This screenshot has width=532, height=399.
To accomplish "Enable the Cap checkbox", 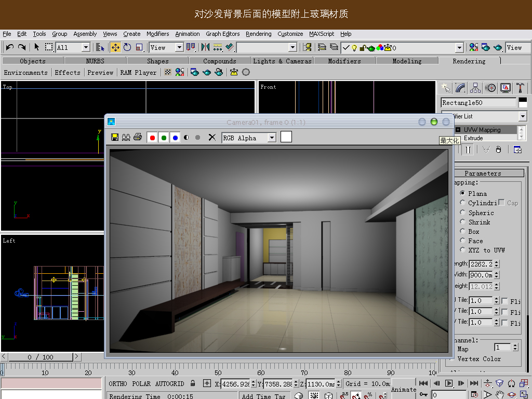I will point(501,203).
